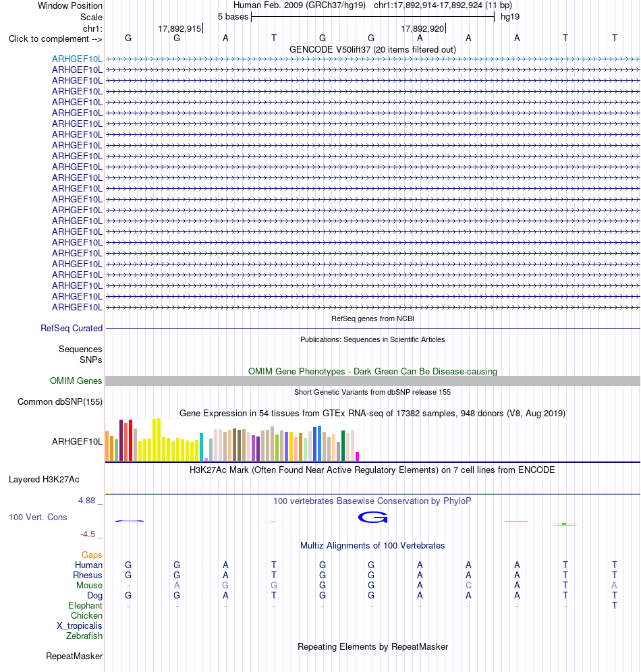Click the '4.88' upper conservation scale value

tap(86, 501)
